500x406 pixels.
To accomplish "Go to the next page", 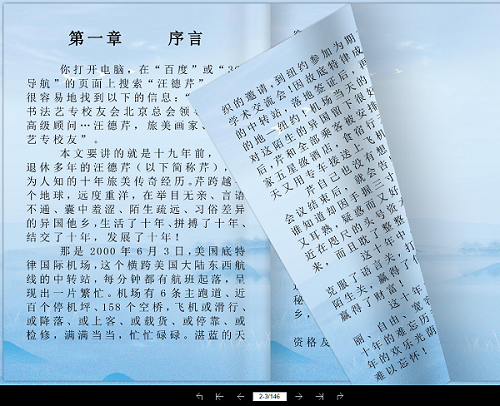I will tap(299, 396).
